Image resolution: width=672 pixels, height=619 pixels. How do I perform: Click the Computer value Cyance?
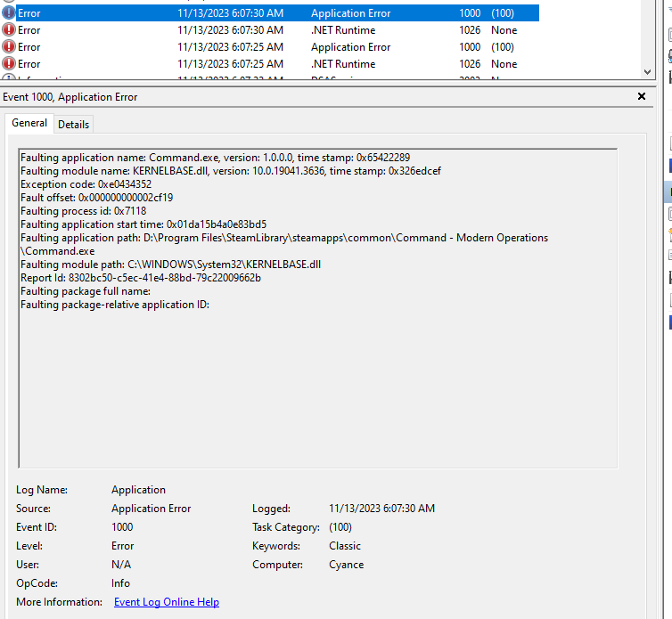[x=347, y=565]
